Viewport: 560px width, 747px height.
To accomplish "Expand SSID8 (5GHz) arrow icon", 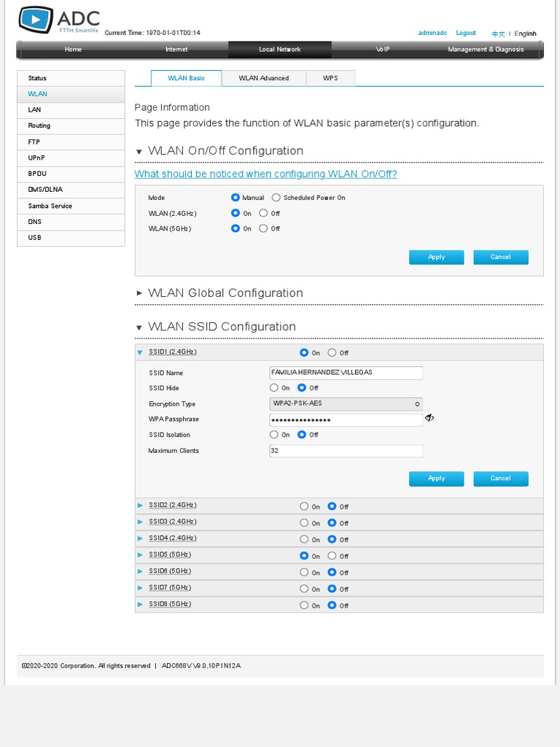I will pos(140,605).
